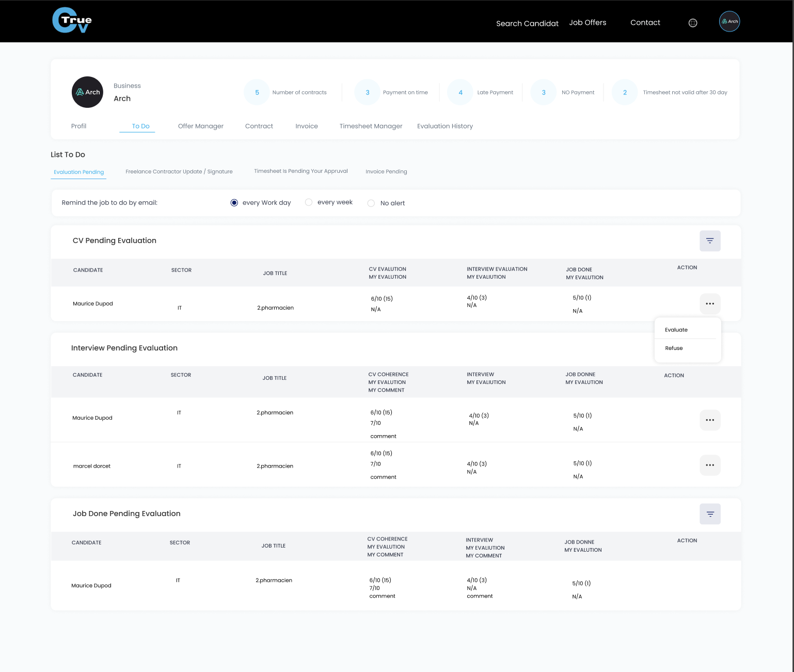Go to Job Offers page
This screenshot has height=672, width=794.
(x=587, y=23)
